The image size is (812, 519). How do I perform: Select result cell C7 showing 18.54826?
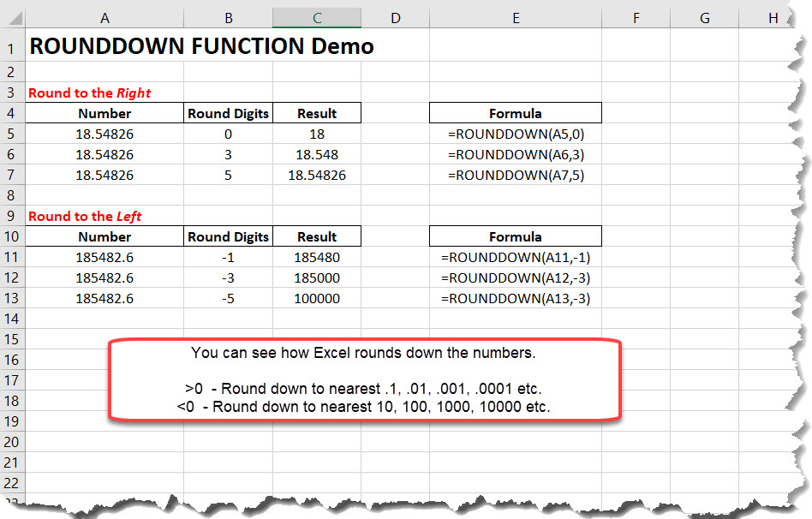pos(317,175)
